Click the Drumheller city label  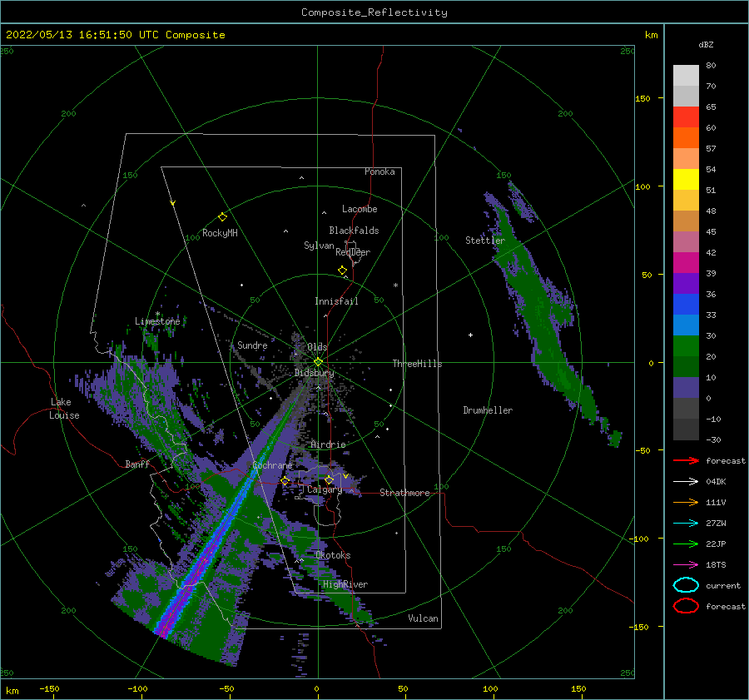coord(488,410)
